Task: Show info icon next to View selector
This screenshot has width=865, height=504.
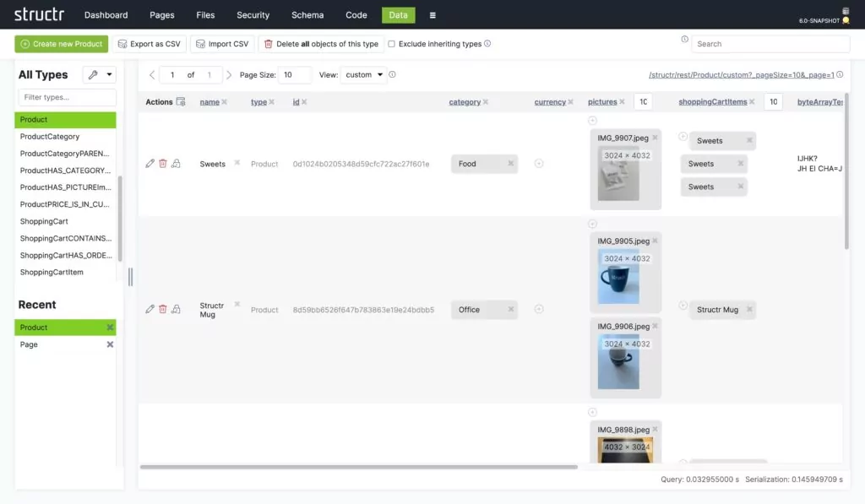Action: pyautogui.click(x=392, y=74)
